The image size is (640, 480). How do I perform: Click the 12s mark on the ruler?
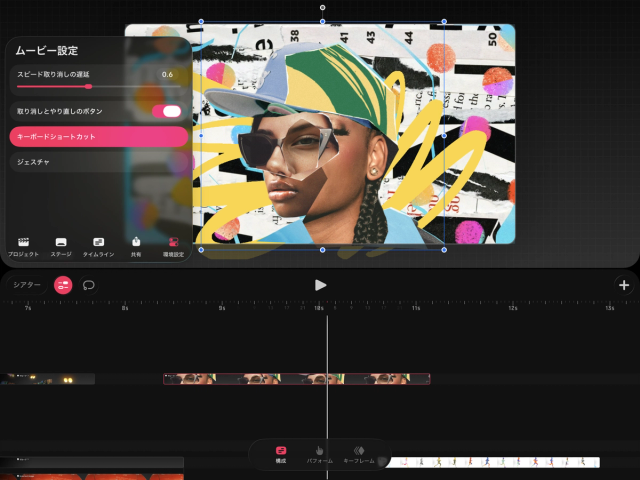[513, 308]
